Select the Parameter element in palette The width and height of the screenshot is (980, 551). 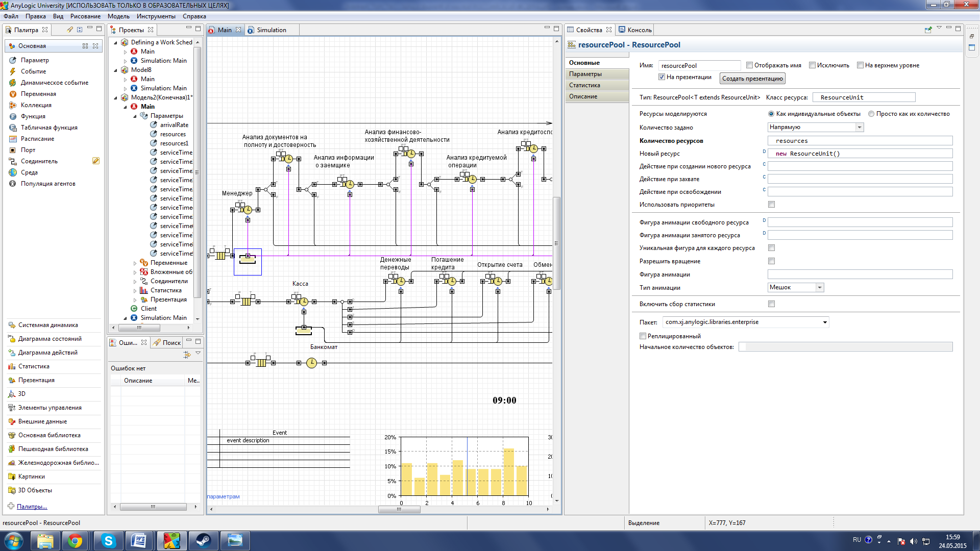[x=34, y=60]
